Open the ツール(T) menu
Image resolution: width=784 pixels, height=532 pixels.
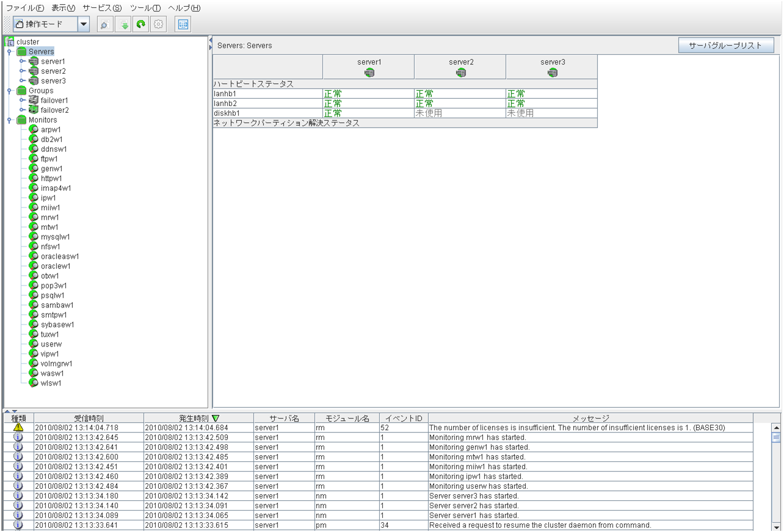pos(145,8)
